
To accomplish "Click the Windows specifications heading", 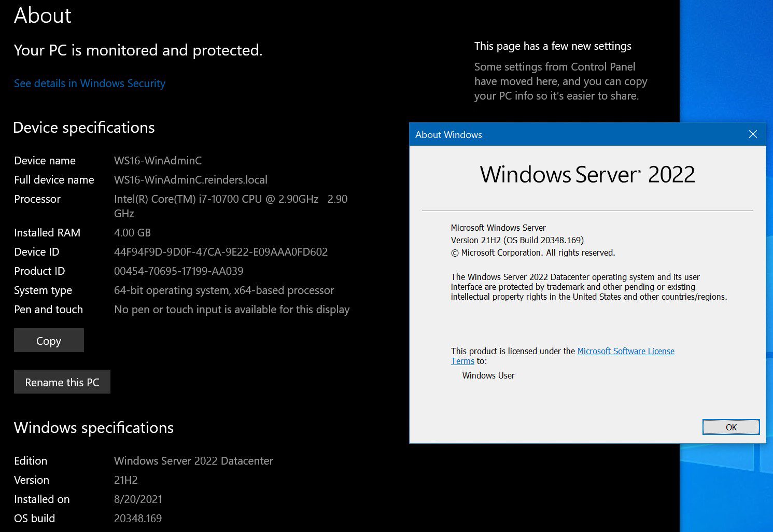I will coord(94,428).
